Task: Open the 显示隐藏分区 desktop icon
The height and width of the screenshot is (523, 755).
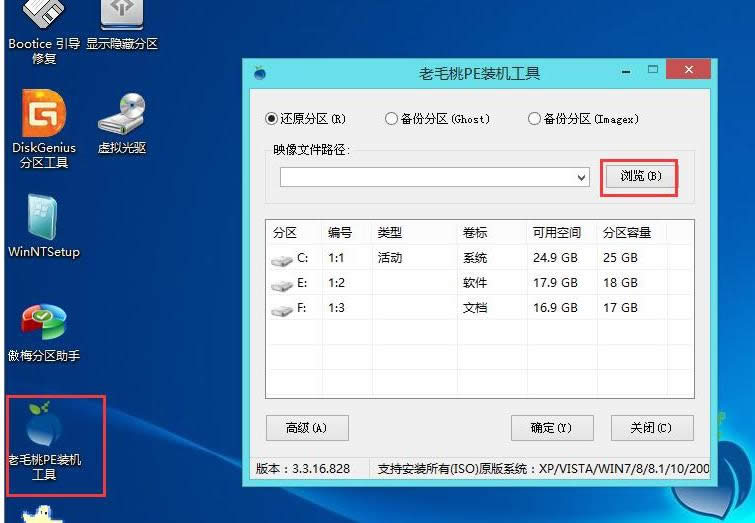Action: click(x=121, y=20)
